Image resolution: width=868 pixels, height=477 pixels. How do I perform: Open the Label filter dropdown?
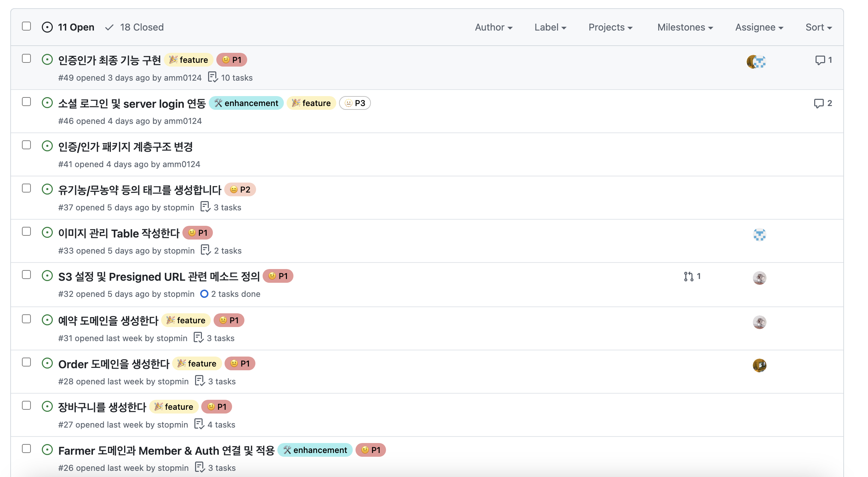point(550,27)
